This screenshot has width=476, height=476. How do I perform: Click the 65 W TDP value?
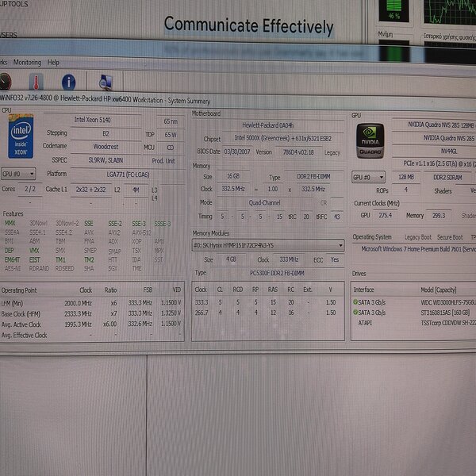point(171,135)
